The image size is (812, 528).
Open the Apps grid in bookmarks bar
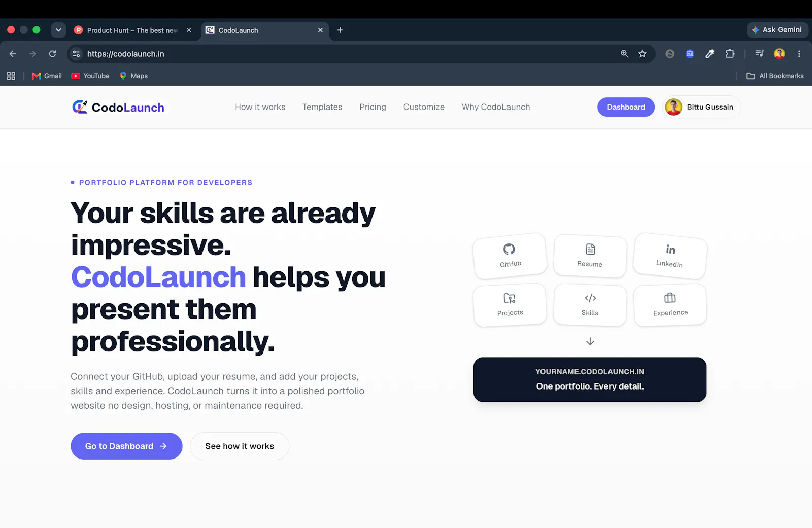point(11,76)
